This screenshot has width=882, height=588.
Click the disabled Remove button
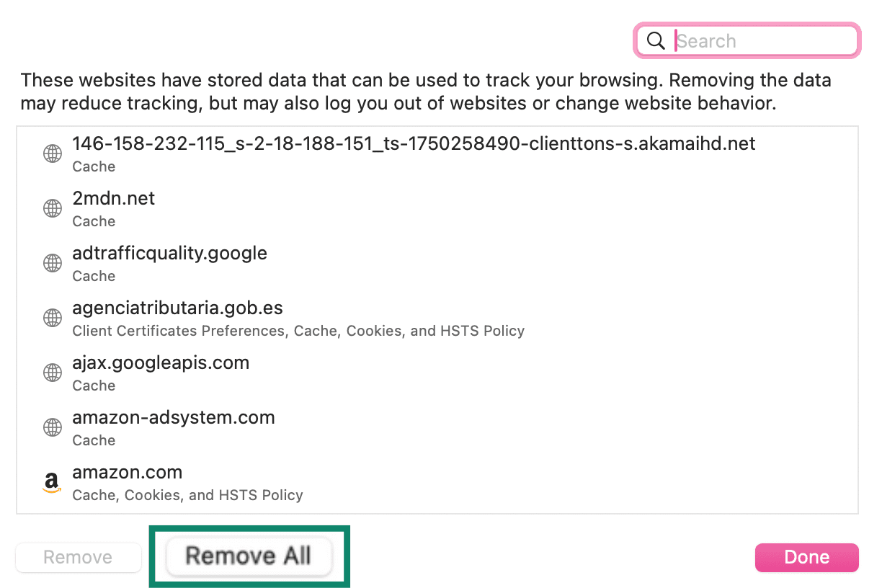click(78, 557)
